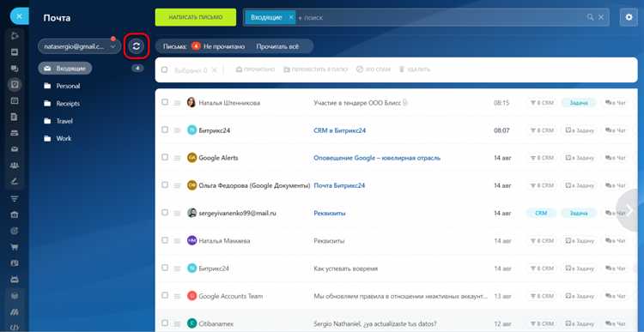This screenshot has height=332, width=644.
Task: Select checkbox for CRM в Битрикс24 email
Action: [165, 130]
